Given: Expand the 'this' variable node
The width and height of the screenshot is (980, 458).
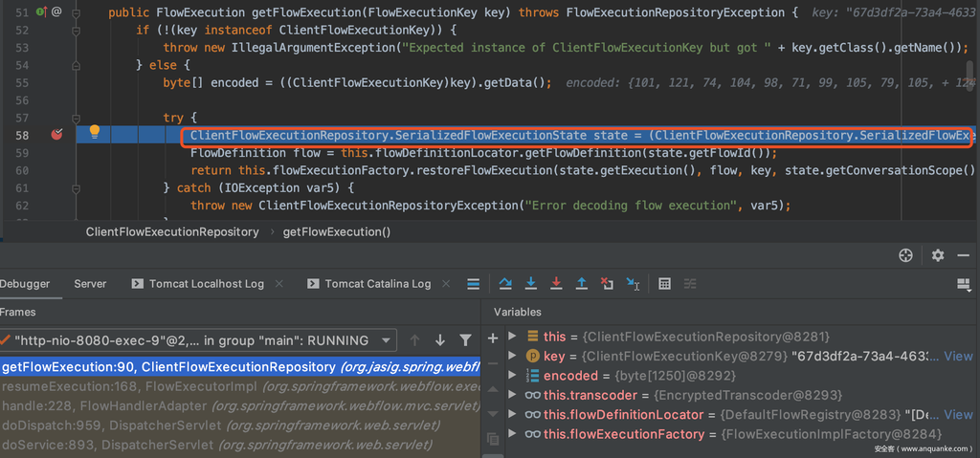Looking at the screenshot, I should pyautogui.click(x=513, y=337).
